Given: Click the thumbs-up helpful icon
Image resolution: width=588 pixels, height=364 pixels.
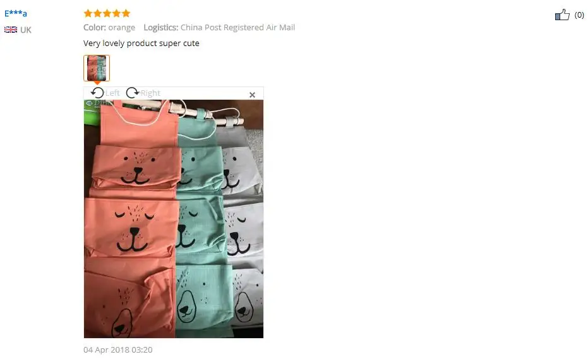Looking at the screenshot, I should pos(562,15).
